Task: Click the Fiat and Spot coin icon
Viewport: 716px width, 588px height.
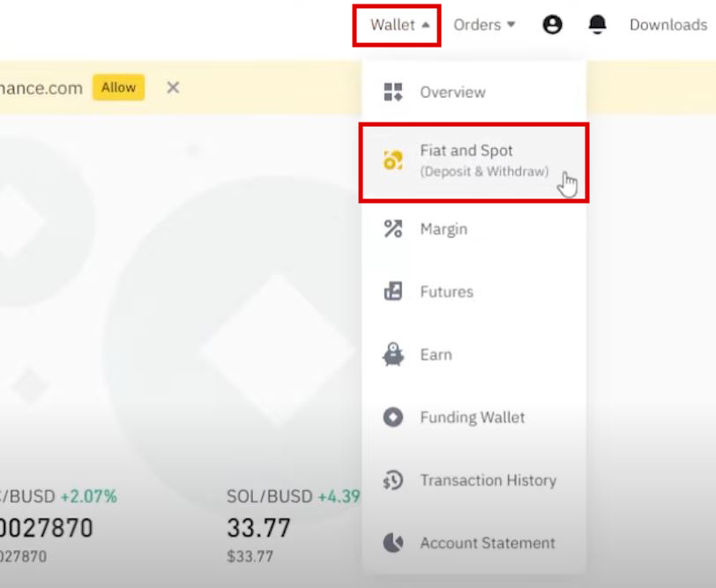Action: coord(393,160)
